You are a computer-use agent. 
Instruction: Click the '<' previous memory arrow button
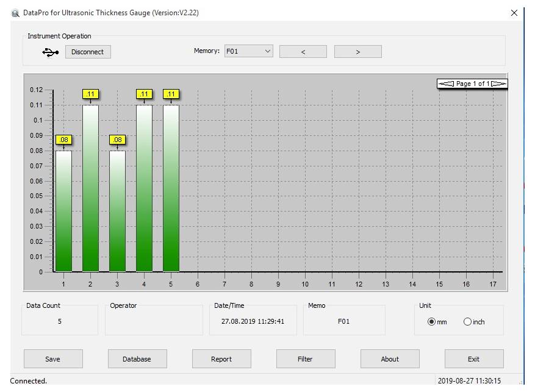coord(303,51)
